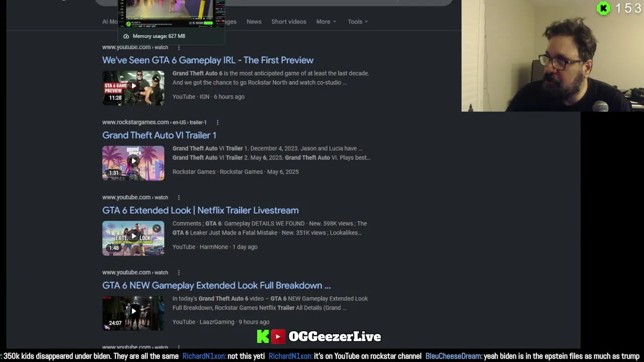Click snippet "Gameplay DETAILS WE FOUND"
Viewport: 644px width, 362px height.
(270, 228)
